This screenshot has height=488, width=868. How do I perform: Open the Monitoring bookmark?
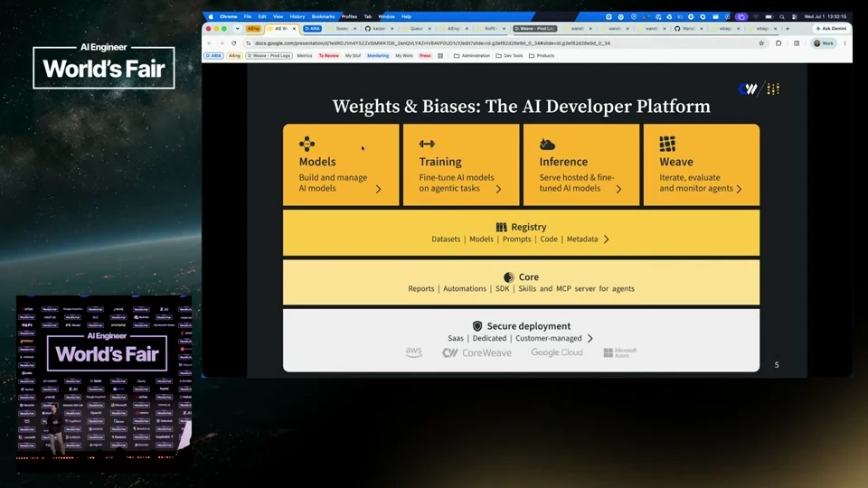(378, 56)
